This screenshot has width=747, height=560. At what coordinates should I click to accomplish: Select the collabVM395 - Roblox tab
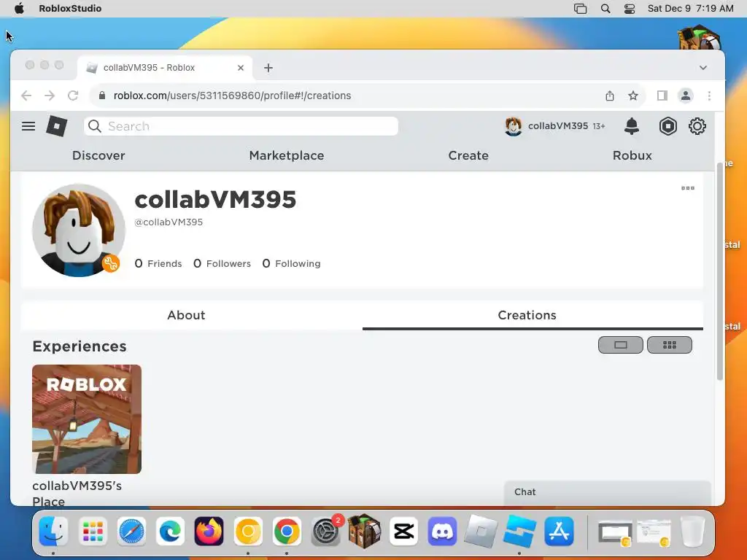pos(164,68)
